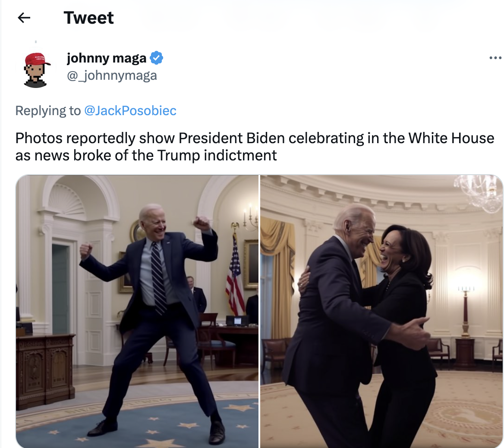
Task: Open the three-dot more options menu
Action: pos(495,58)
